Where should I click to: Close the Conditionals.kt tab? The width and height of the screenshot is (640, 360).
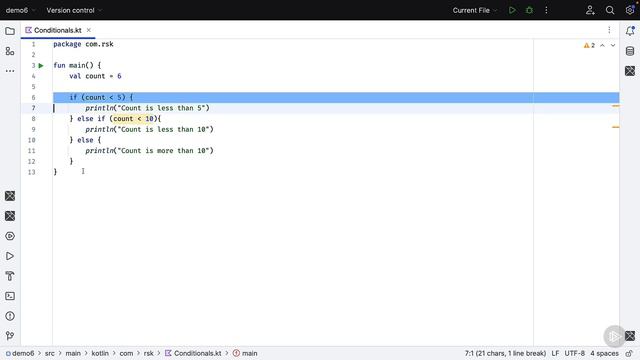(x=89, y=30)
